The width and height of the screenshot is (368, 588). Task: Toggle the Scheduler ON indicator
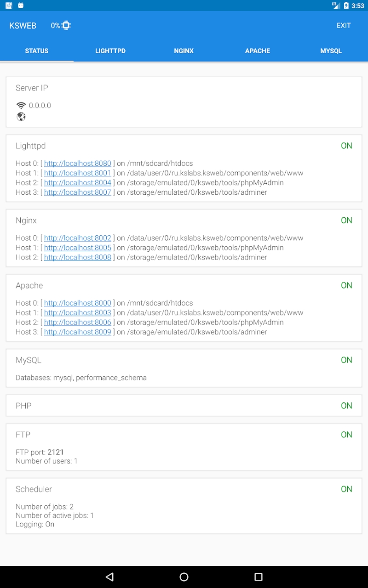click(346, 489)
